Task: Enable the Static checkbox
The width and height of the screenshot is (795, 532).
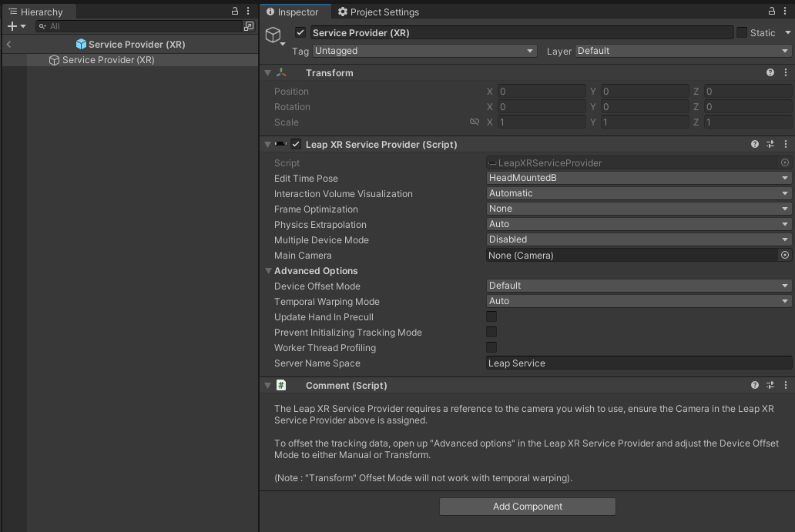Action: [x=742, y=32]
